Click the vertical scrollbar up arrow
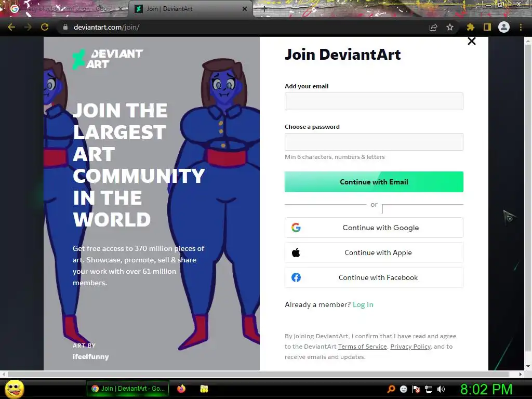The height and width of the screenshot is (399, 532). pyautogui.click(x=528, y=42)
